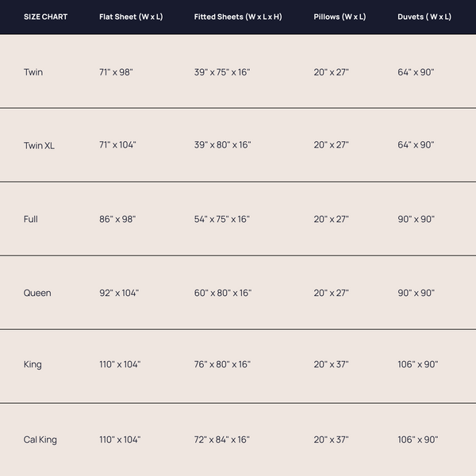Click the Twin flat sheet size 71" x 98"
The width and height of the screenshot is (476, 476).
[x=116, y=72]
